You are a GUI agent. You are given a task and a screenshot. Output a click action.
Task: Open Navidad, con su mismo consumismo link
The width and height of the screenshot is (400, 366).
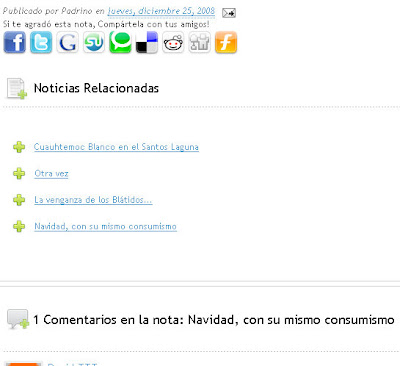[x=105, y=227]
